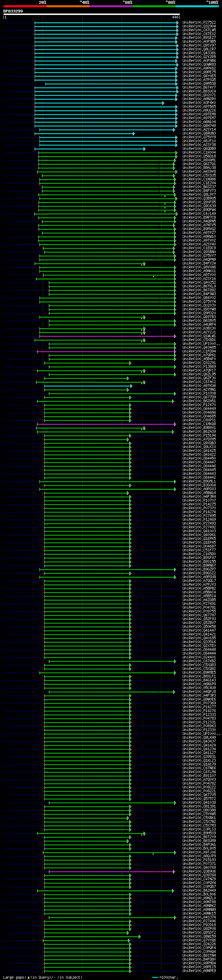
Task: Select hit UniRef100_C5XSU5
Action: point(199,175)
